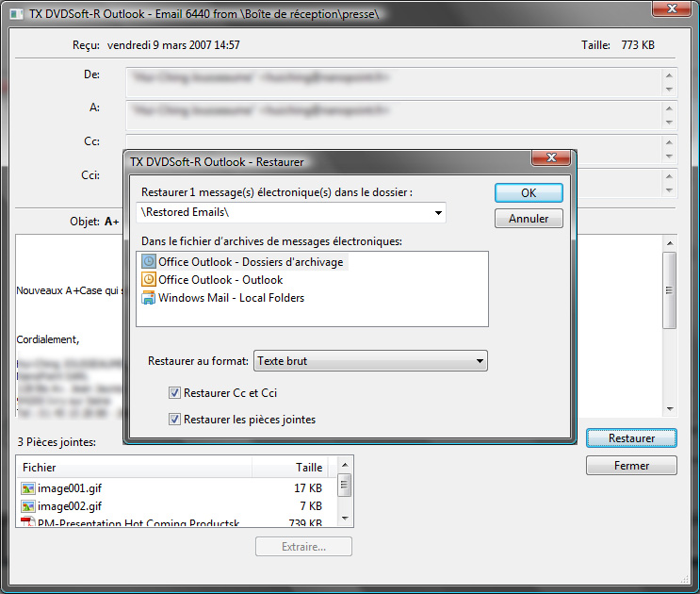
Task: Click the Office Outlook - Outlook clock icon
Action: coord(149,280)
